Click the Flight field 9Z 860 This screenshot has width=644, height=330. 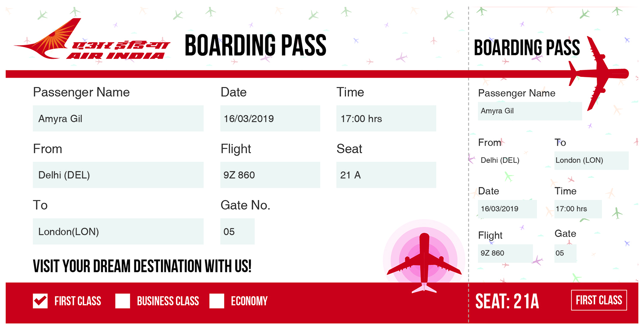pos(270,175)
